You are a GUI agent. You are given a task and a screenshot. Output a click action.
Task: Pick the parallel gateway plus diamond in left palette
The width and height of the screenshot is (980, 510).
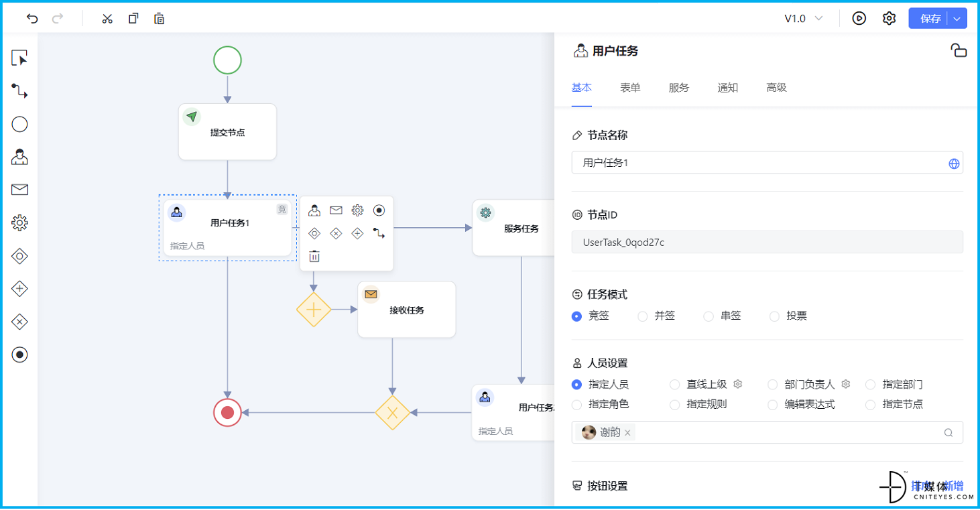(19, 289)
